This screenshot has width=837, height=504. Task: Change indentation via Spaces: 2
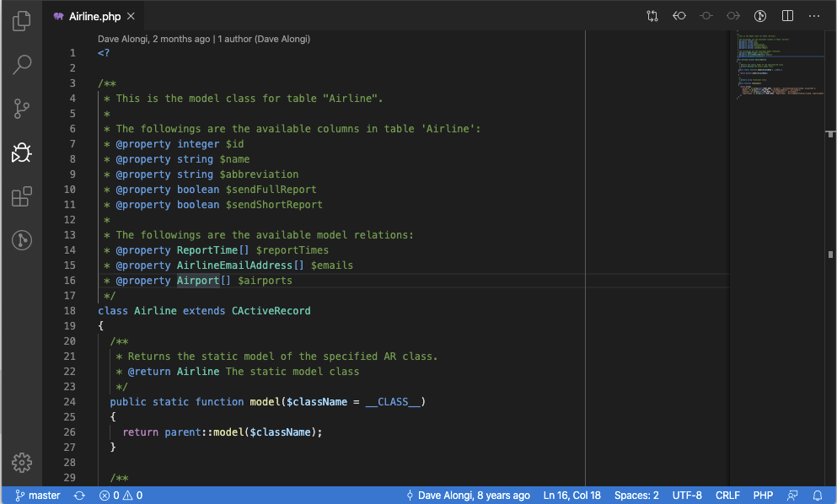pos(636,496)
